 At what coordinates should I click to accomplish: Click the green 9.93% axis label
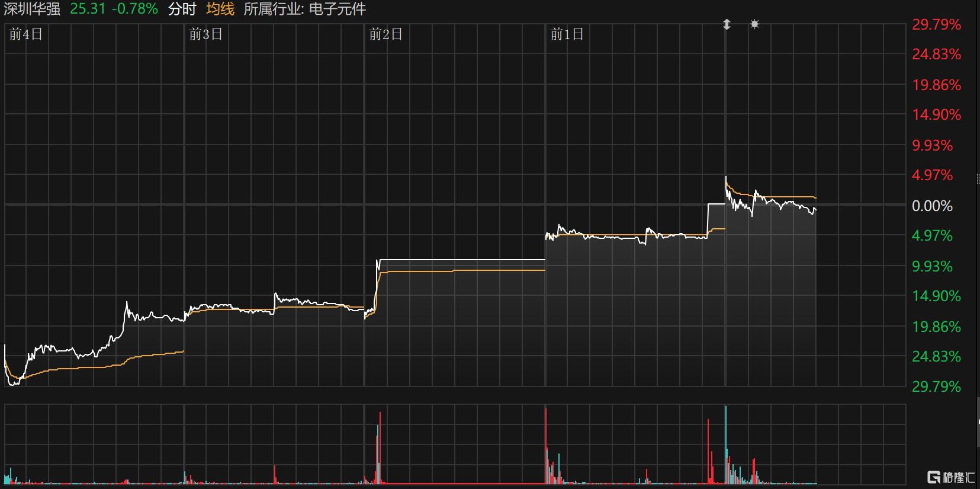[x=933, y=266]
